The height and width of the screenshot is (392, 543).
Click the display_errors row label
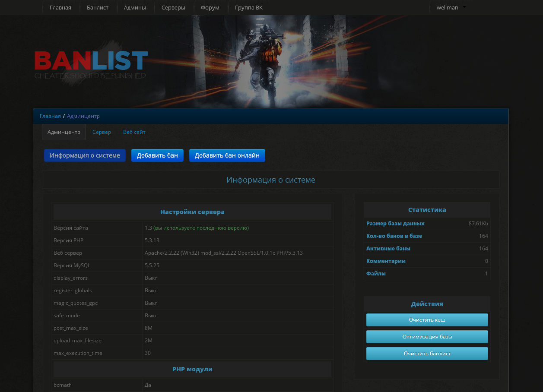coord(70,278)
